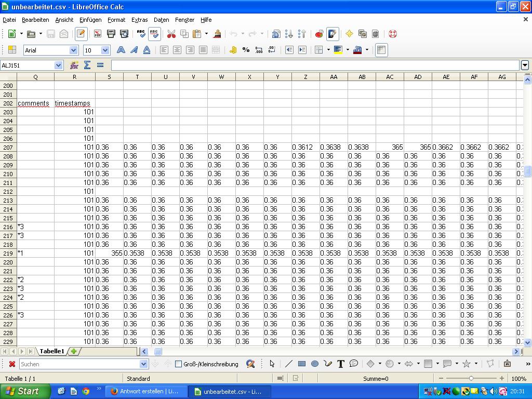The width and height of the screenshot is (532, 399).
Task: Select the Tabelle1 sheet tab
Action: click(x=51, y=351)
